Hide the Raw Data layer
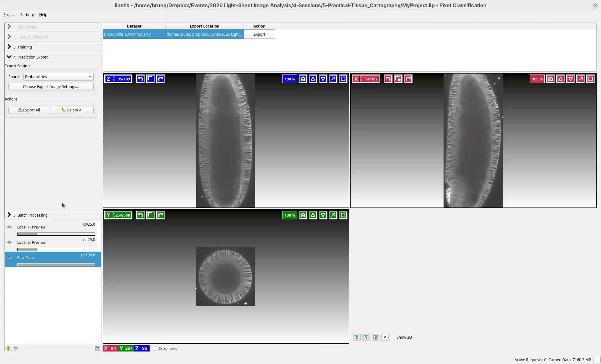The height and width of the screenshot is (364, 601). point(9,258)
